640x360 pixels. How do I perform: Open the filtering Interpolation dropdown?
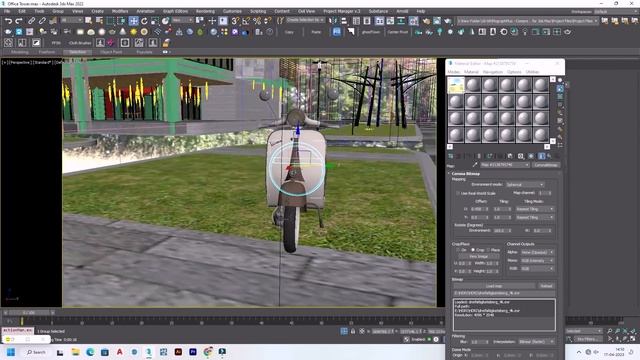point(536,342)
